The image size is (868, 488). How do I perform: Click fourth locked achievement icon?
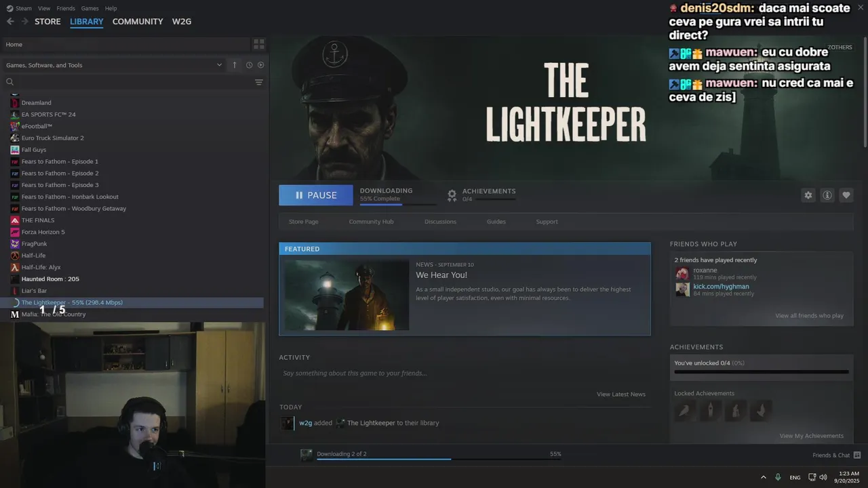pyautogui.click(x=761, y=411)
